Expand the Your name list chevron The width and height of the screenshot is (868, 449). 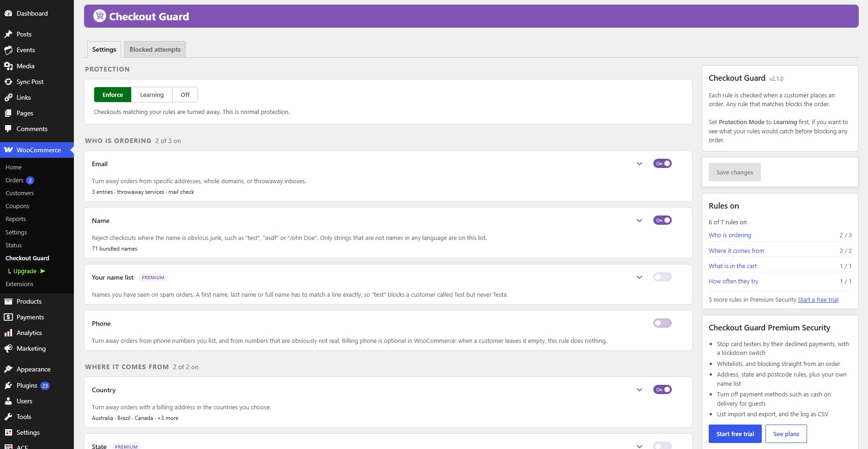point(639,277)
